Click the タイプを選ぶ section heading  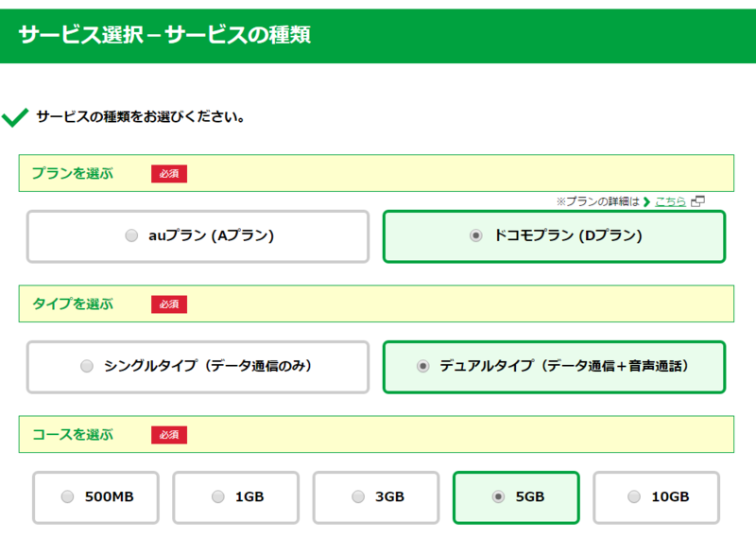click(73, 304)
